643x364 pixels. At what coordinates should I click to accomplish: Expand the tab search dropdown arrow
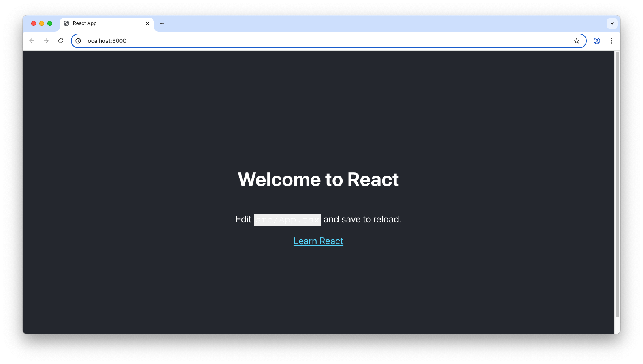point(612,23)
